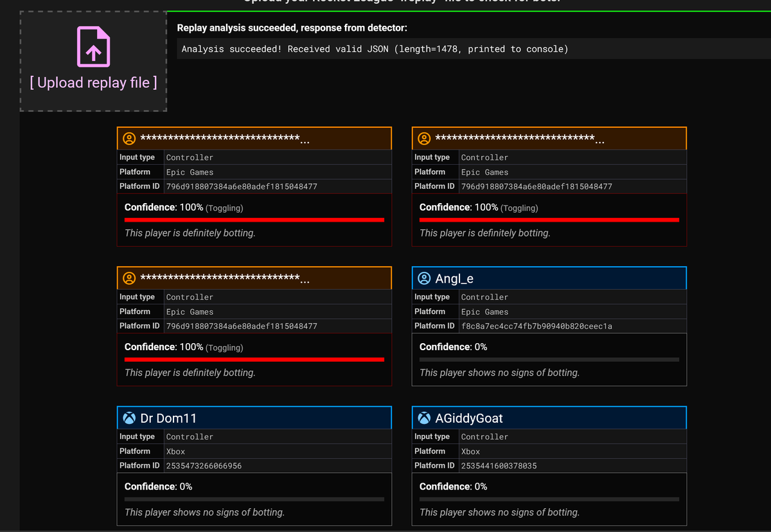
Task: Click "Epic Games" in Angl_e's card
Action: point(484,312)
